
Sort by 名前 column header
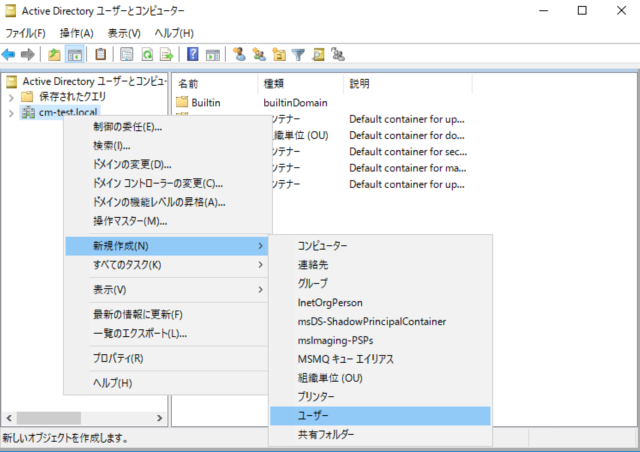[215, 84]
